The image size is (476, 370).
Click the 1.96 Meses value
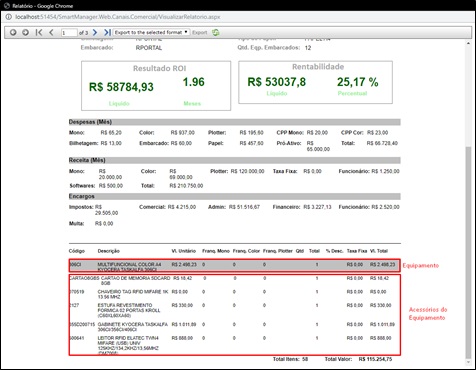pyautogui.click(x=193, y=82)
